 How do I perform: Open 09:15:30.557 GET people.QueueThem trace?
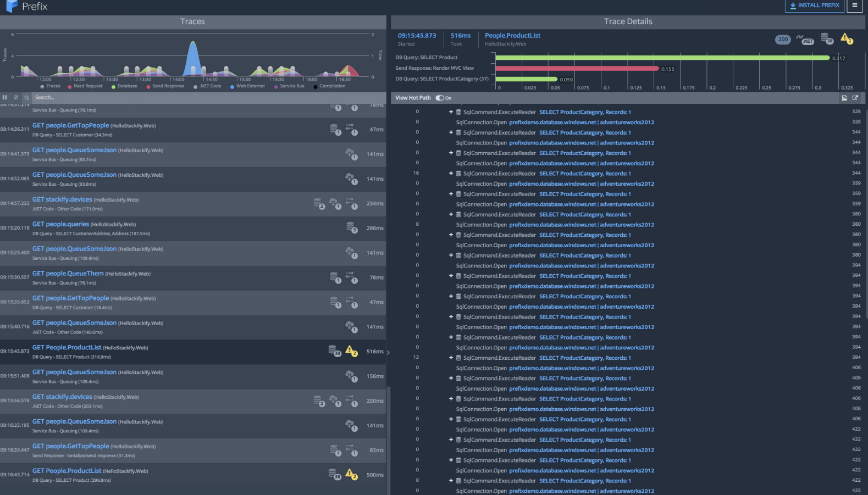(x=193, y=277)
